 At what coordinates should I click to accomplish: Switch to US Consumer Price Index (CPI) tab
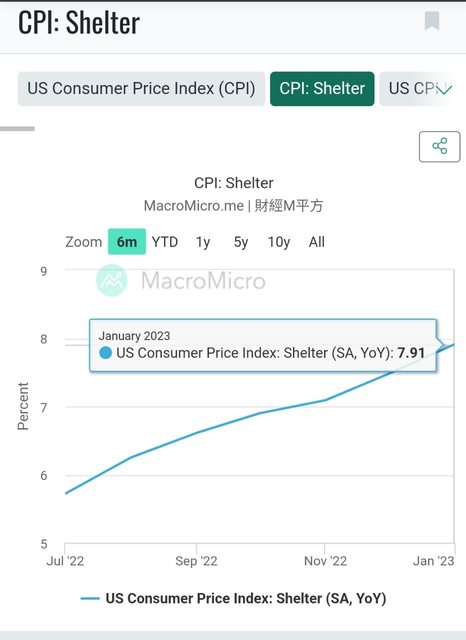pos(141,89)
